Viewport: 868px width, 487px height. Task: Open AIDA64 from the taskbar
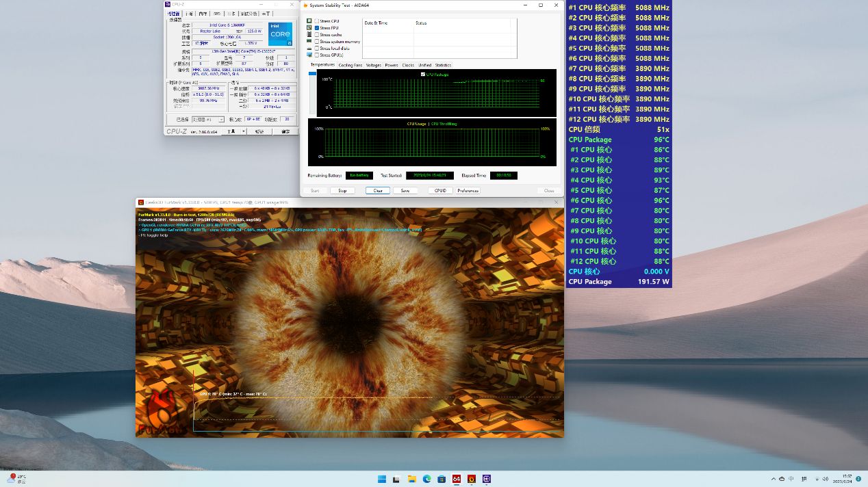click(x=457, y=479)
